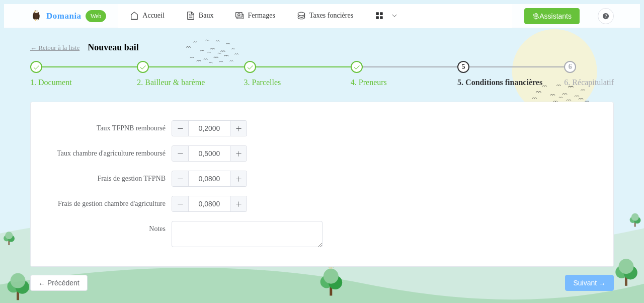Follow the Retour à la liste link
The width and height of the screenshot is (644, 303).
55,48
